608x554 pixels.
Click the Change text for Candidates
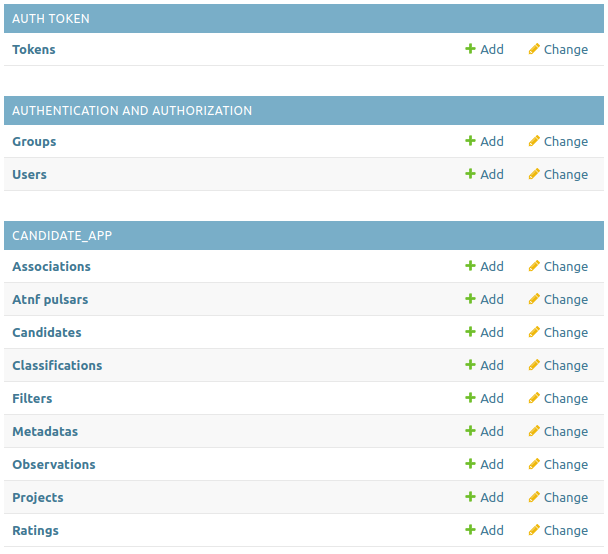pos(566,332)
